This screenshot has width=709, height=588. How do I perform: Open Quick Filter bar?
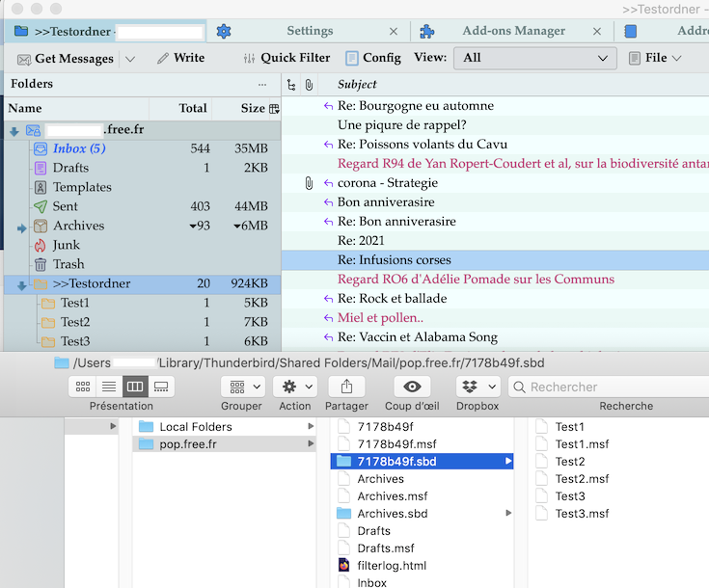tap(286, 58)
